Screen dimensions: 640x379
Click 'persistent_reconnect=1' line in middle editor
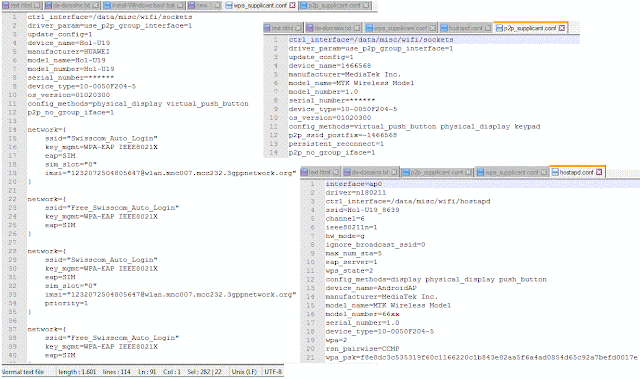[x=336, y=144]
